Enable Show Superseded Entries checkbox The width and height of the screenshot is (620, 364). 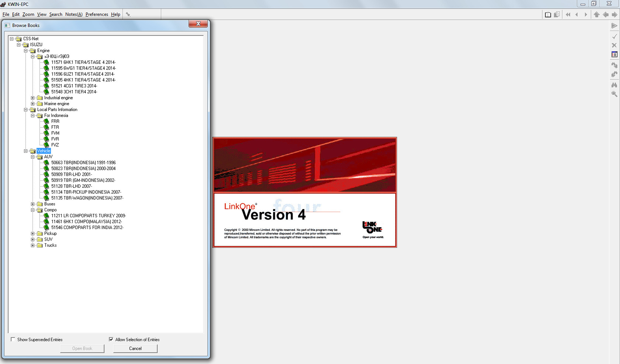(x=13, y=339)
